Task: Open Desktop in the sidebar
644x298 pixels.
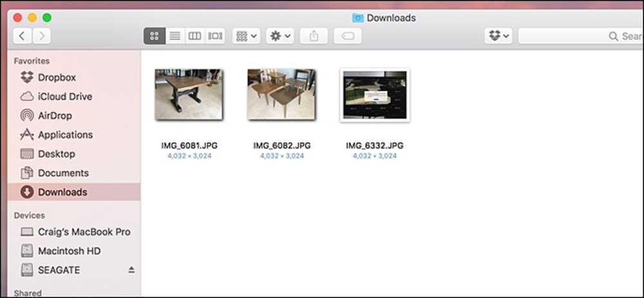Action: pyautogui.click(x=74, y=154)
